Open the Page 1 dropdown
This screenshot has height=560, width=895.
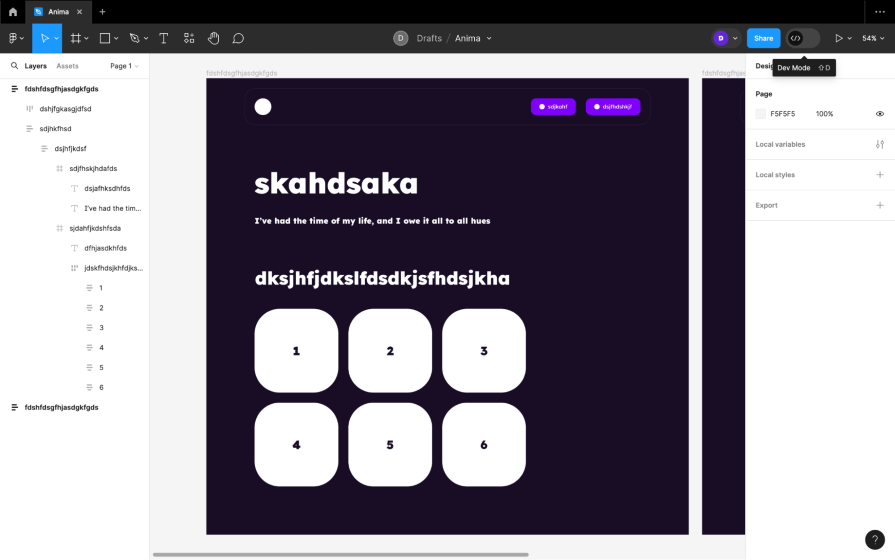tap(124, 66)
